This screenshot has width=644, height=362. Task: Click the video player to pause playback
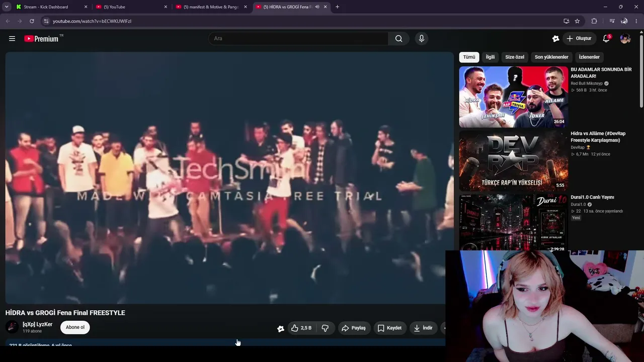pos(229,177)
